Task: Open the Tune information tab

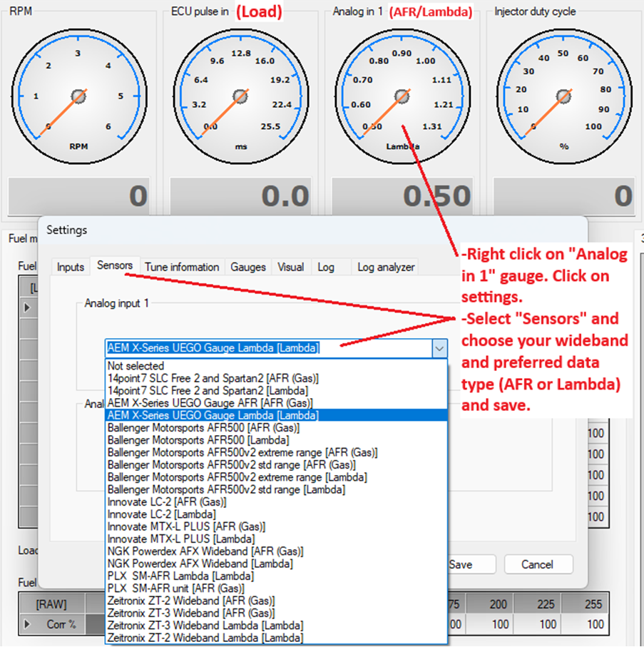Action: coord(182,268)
